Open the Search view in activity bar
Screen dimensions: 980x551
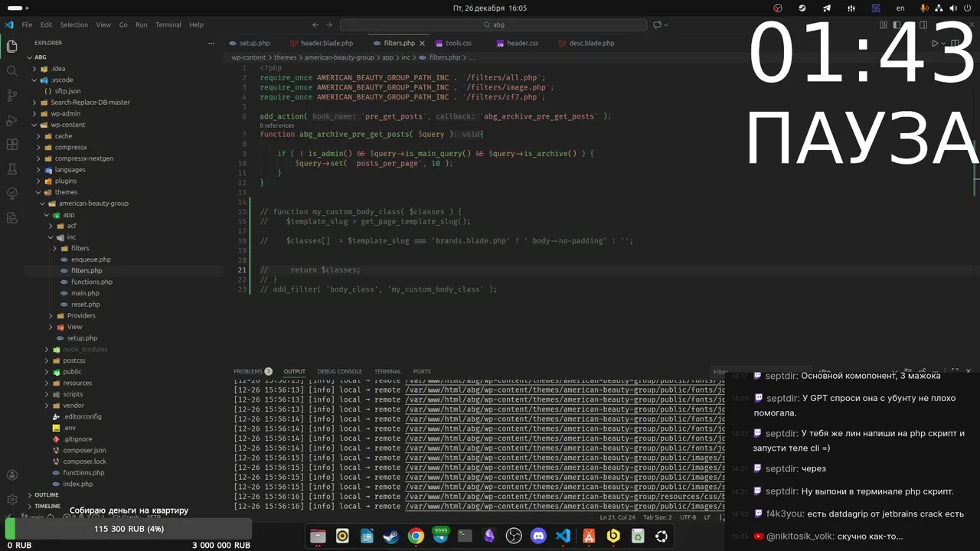[x=11, y=70]
